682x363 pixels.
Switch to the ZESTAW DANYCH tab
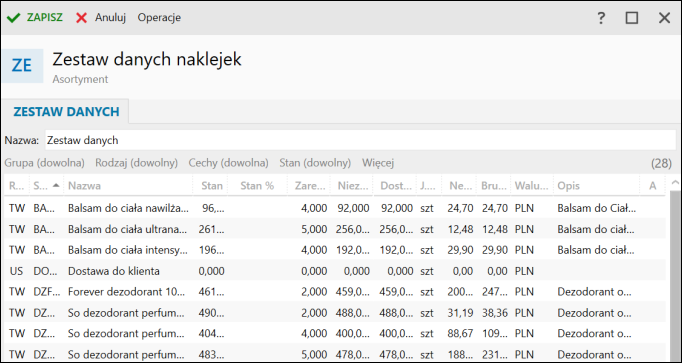click(x=66, y=112)
